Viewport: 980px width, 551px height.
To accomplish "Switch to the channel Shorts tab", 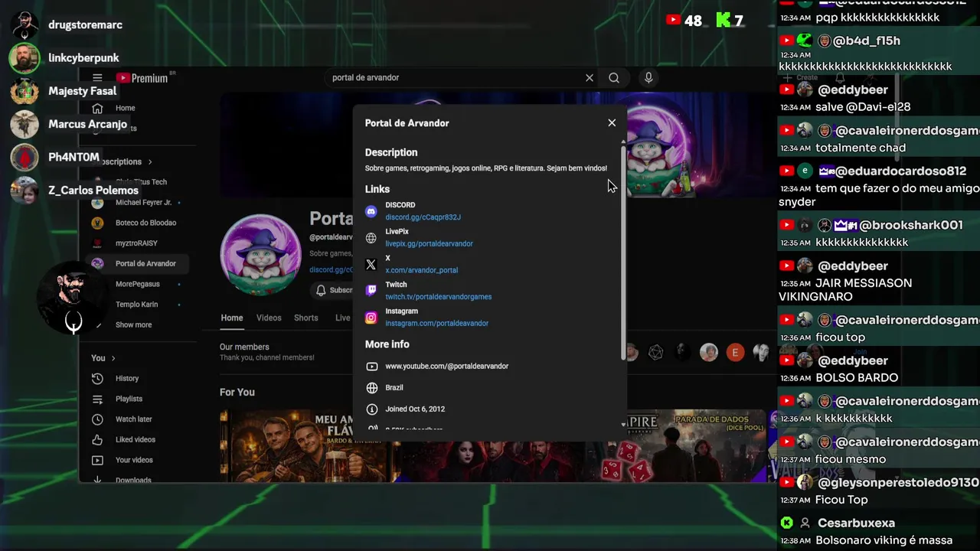I will click(x=306, y=318).
